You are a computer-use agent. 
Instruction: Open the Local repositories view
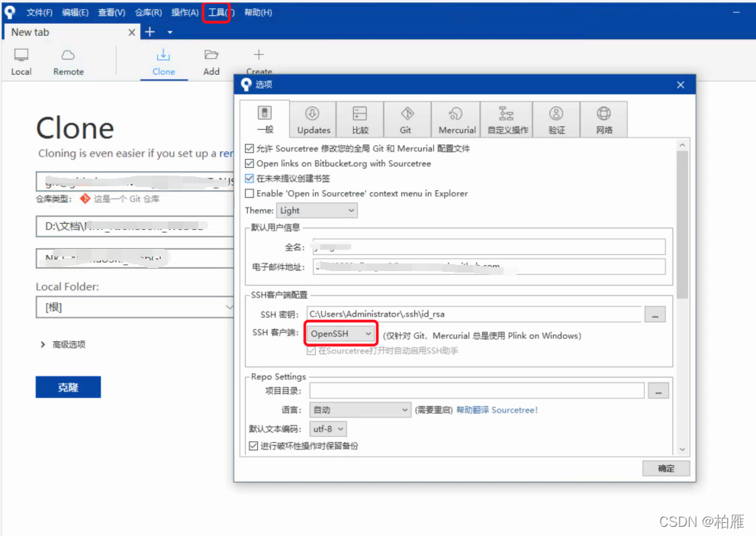pos(21,62)
